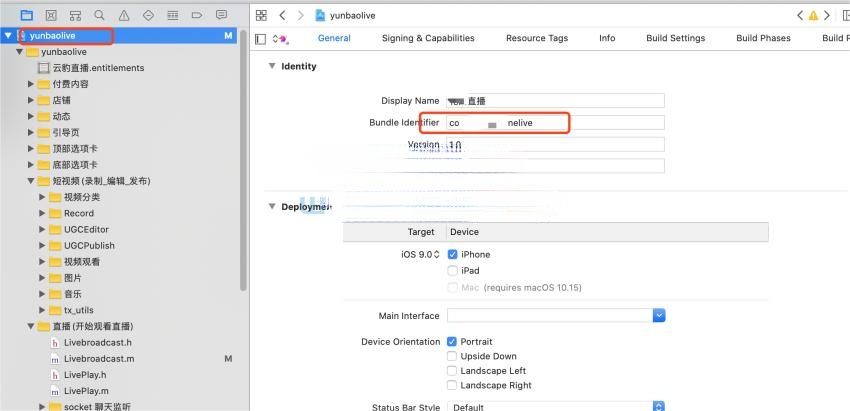
Task: Change the iOS 9.0 deployment version popup
Action: (x=420, y=254)
